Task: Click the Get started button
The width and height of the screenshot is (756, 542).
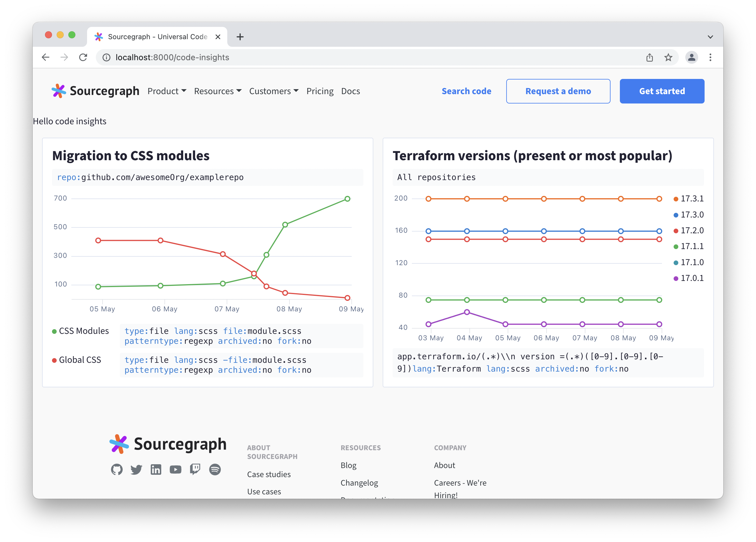Action: point(662,91)
